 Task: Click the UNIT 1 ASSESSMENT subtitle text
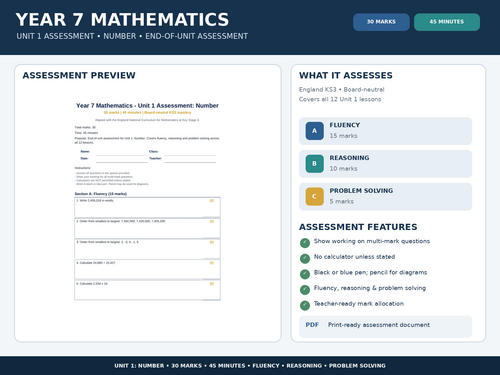132,36
